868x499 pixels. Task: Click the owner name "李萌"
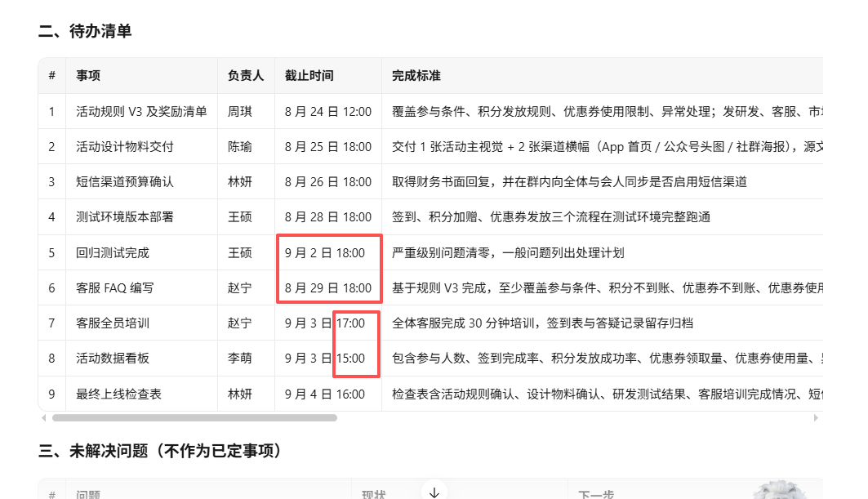(x=240, y=359)
